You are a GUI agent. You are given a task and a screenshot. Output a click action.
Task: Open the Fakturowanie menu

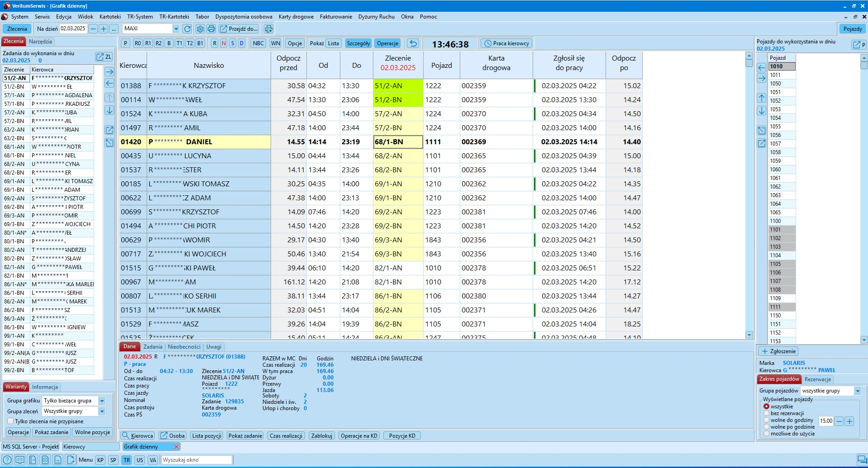[335, 17]
